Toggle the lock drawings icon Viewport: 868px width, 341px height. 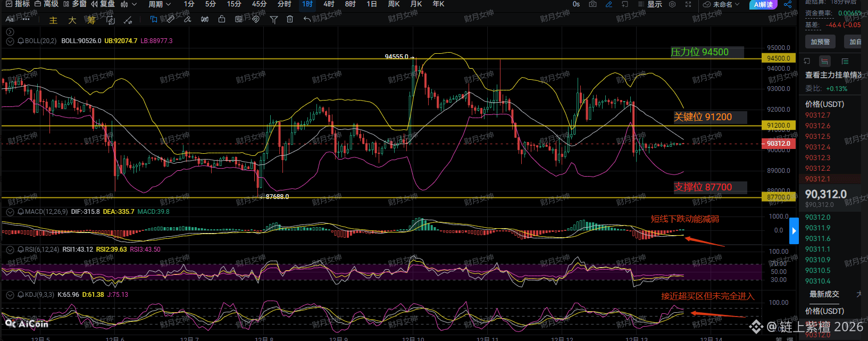point(222,20)
